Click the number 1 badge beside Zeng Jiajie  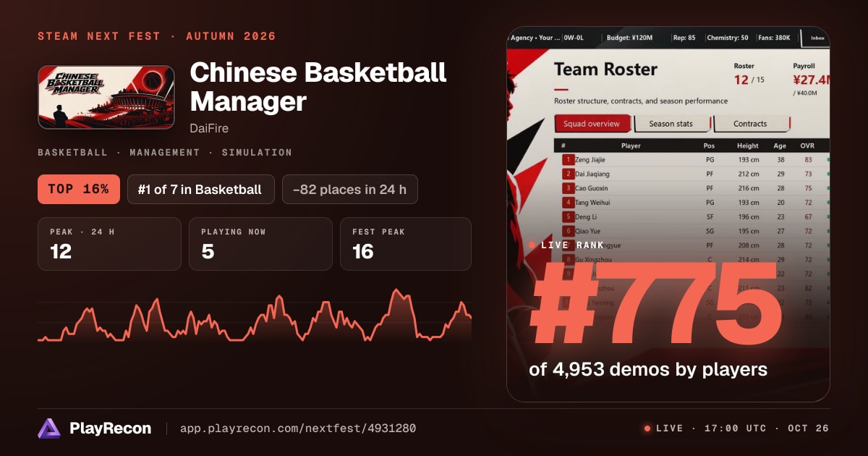pos(568,159)
